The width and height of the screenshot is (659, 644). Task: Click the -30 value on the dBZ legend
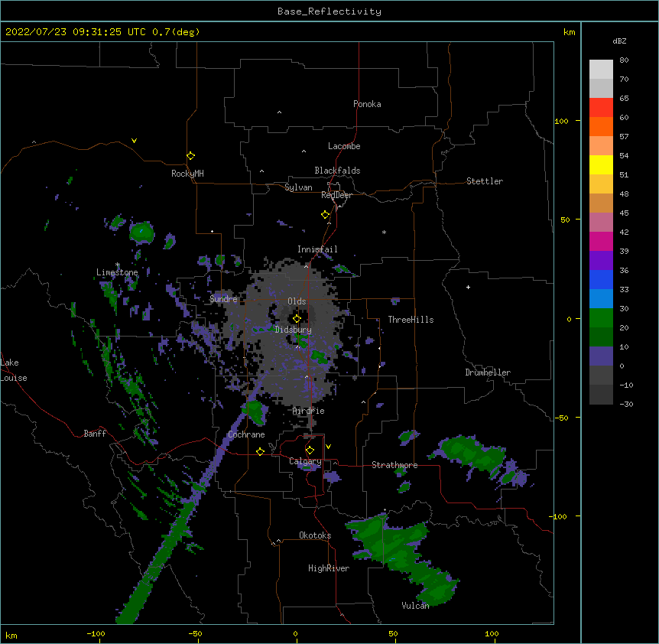point(626,405)
